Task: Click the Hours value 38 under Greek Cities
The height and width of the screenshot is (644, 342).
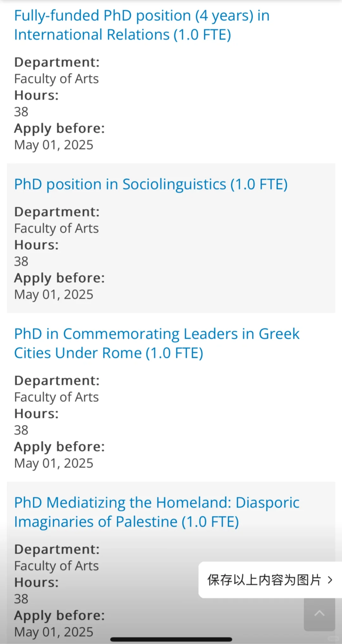Action: (21, 430)
